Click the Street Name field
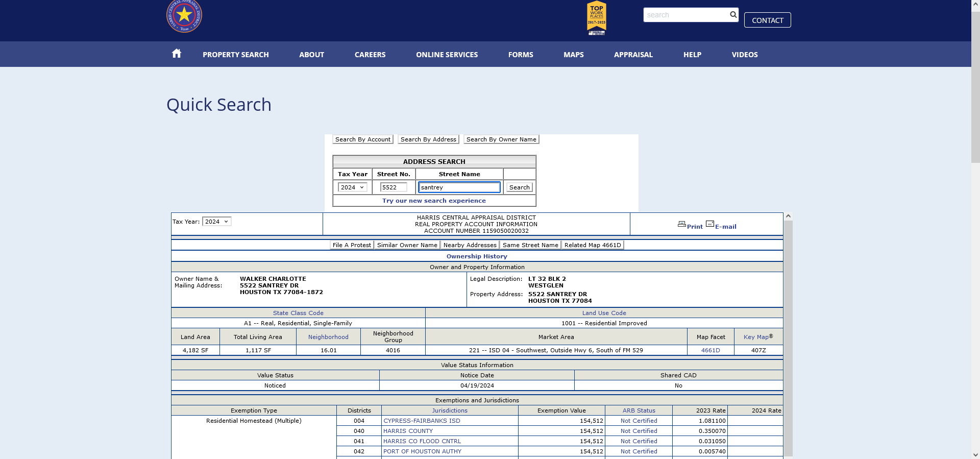The width and height of the screenshot is (980, 459). [459, 187]
